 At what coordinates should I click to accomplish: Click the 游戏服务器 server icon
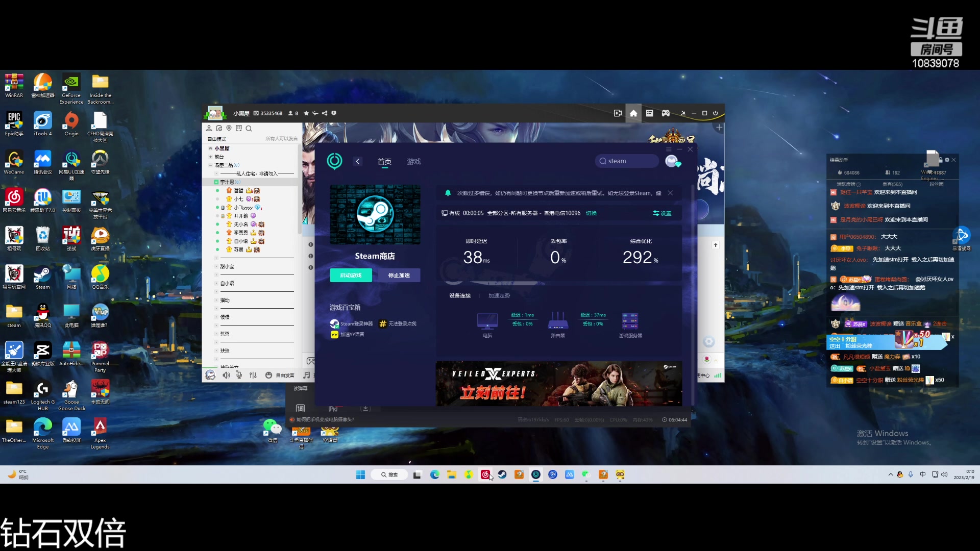[630, 321]
